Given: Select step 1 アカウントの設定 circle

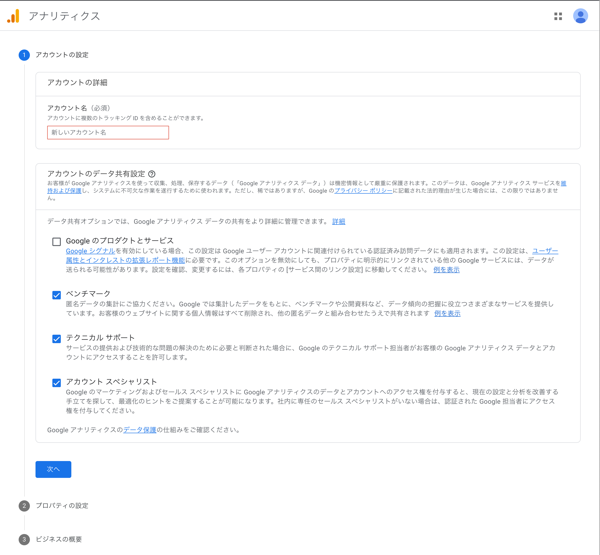Looking at the screenshot, I should [x=24, y=55].
